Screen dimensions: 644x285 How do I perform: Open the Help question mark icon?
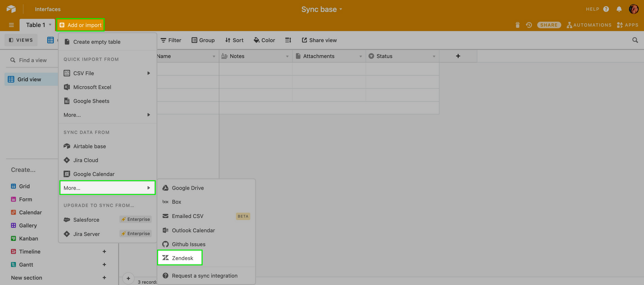606,9
